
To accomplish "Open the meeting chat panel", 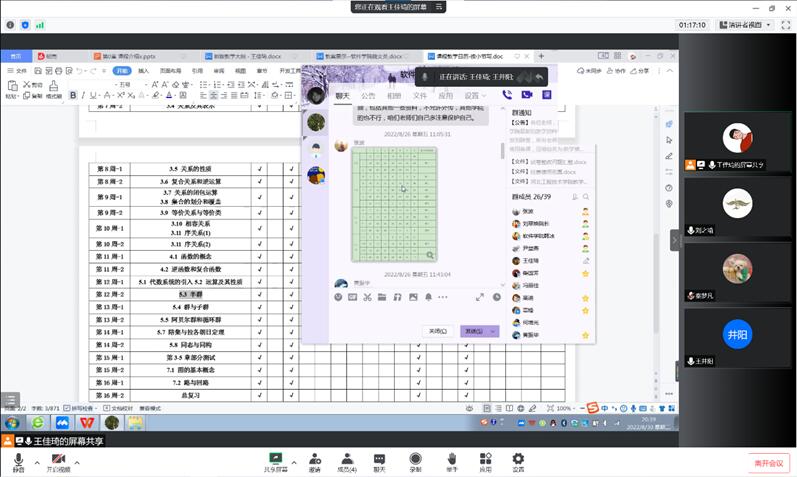I will (x=380, y=460).
